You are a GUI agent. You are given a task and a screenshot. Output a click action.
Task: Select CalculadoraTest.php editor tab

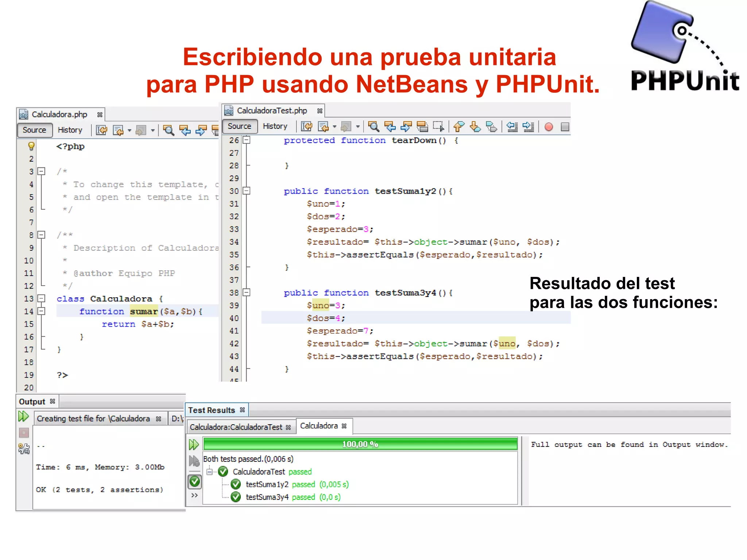click(x=273, y=111)
